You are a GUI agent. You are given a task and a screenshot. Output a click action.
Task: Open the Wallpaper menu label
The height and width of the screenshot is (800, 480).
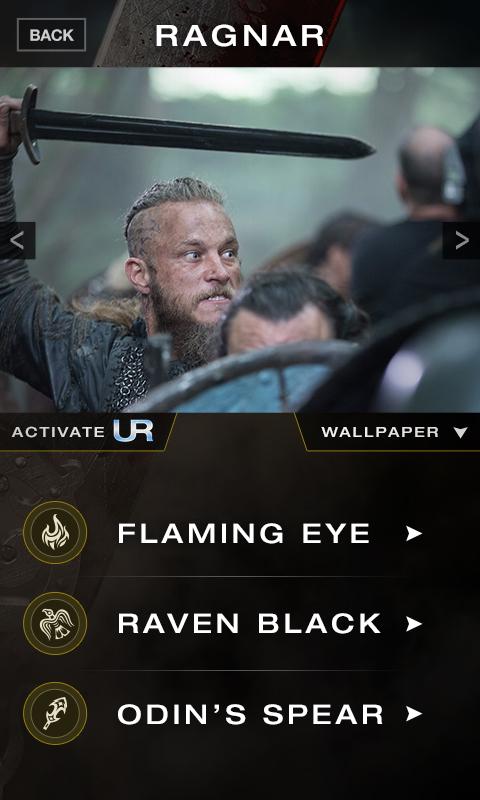coord(380,432)
